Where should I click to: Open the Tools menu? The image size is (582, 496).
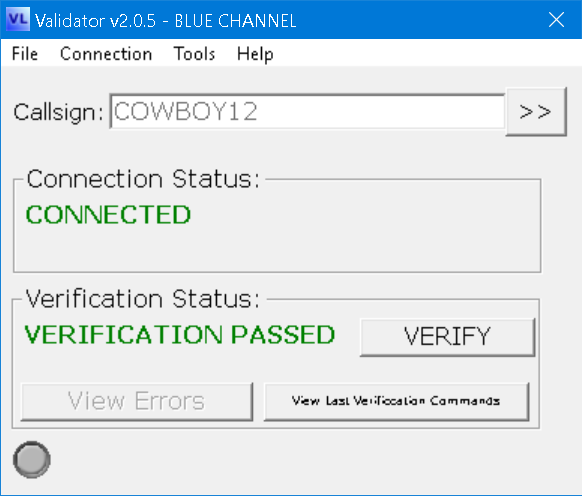(x=194, y=54)
